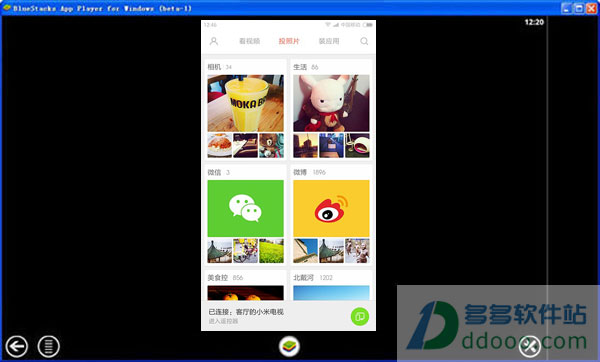This screenshot has height=362, width=600.
Task: Select the 微信 album title
Action: [214, 172]
